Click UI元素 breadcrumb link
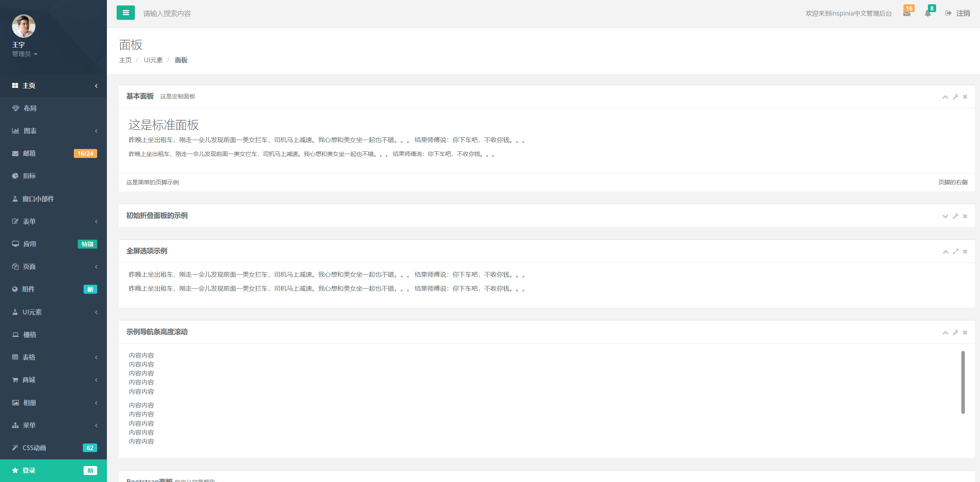This screenshot has width=980, height=482. (153, 60)
